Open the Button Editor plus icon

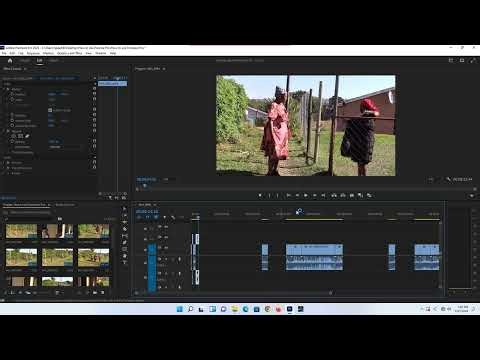(x=472, y=196)
